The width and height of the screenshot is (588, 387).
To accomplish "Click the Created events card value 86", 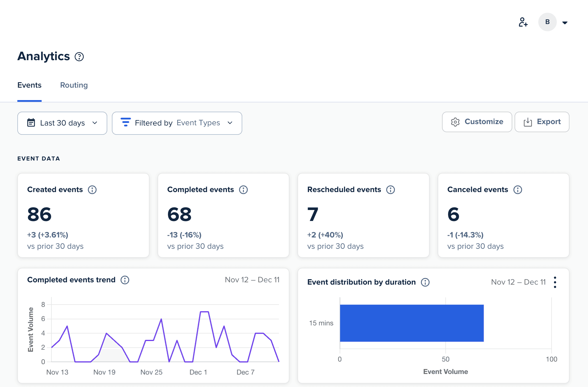I will tap(39, 214).
